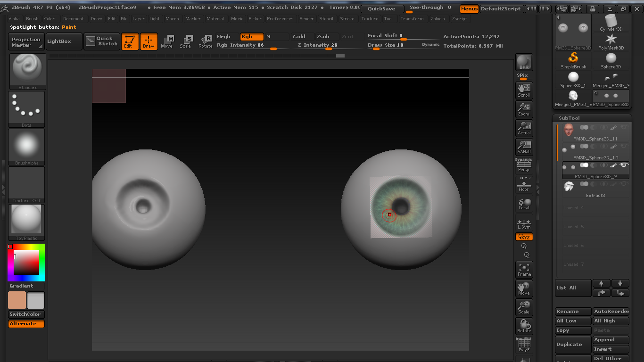Click the Frame mesh icon
Viewport: 644px width, 362px height.
[x=524, y=269]
